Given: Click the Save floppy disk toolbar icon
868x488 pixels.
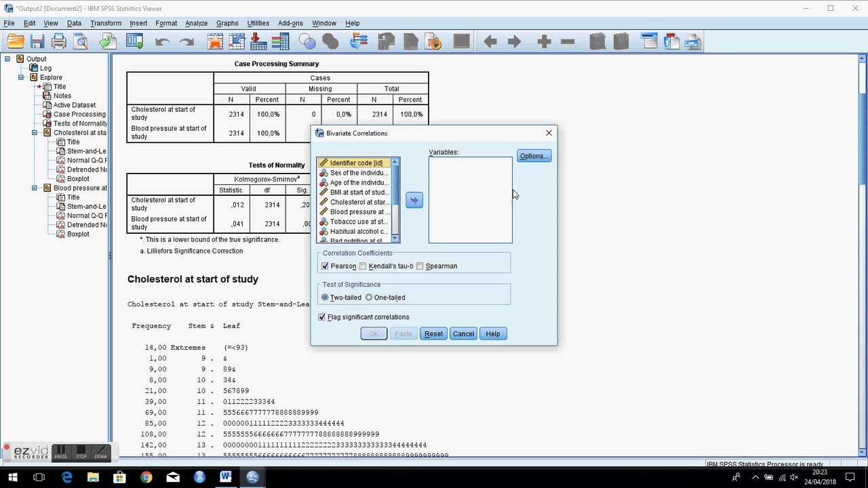Looking at the screenshot, I should 37,42.
